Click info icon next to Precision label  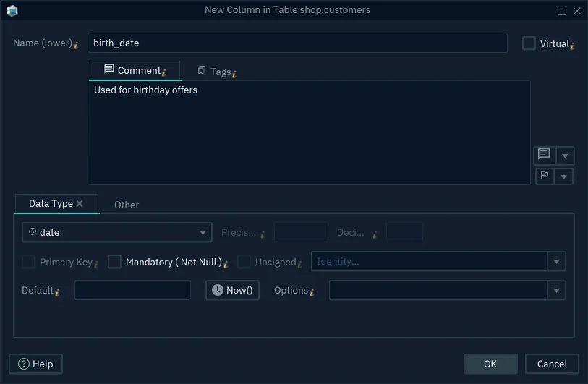point(263,235)
